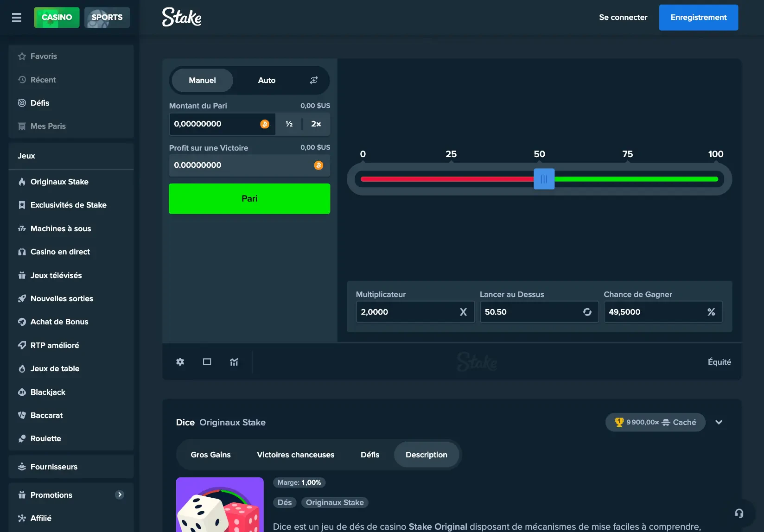Expand the Promotions submenu arrow

click(x=120, y=494)
